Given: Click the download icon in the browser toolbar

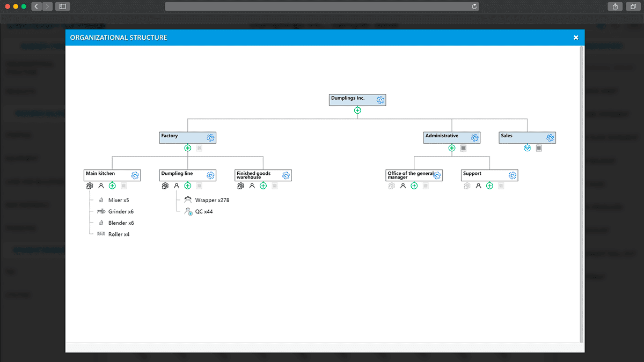Looking at the screenshot, I should [614, 6].
